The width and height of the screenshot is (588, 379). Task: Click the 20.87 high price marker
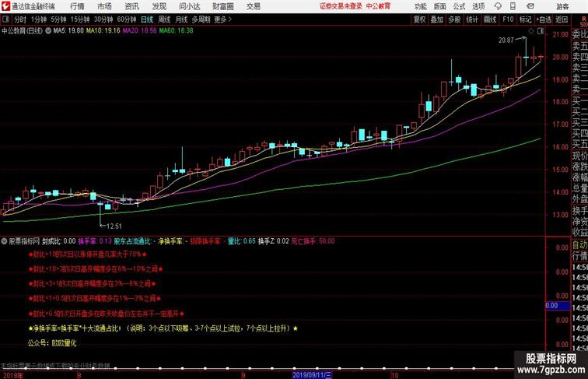tap(506, 40)
